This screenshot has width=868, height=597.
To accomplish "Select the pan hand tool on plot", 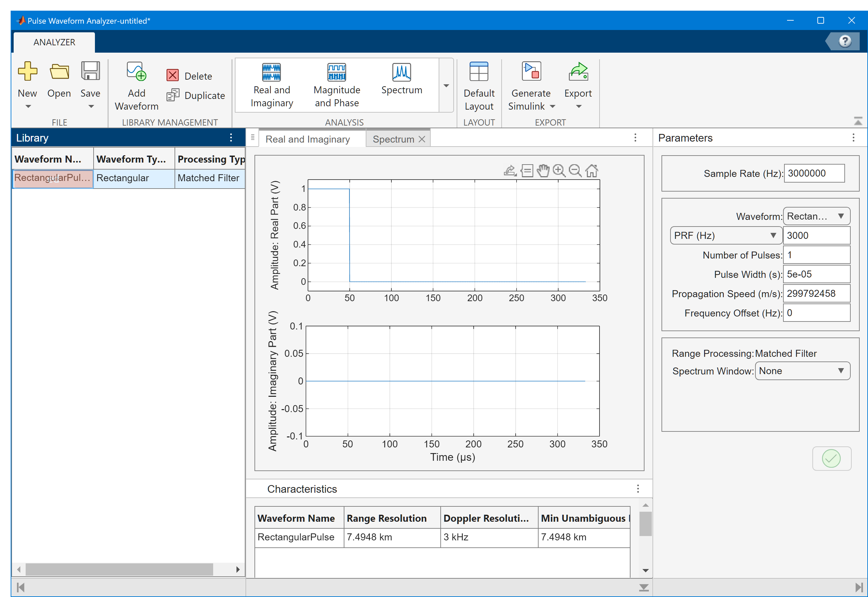I will 543,171.
